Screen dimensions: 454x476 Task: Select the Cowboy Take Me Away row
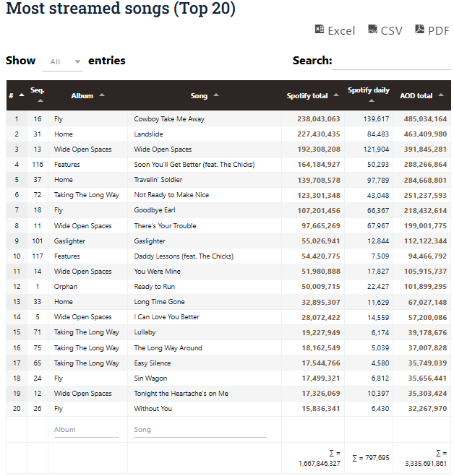[228, 119]
